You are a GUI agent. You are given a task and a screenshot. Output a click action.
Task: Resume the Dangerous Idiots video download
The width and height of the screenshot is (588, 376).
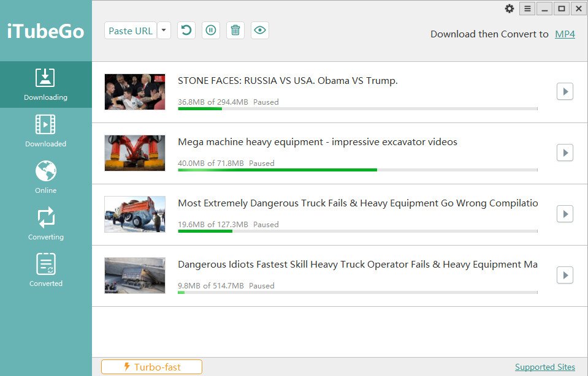[565, 275]
